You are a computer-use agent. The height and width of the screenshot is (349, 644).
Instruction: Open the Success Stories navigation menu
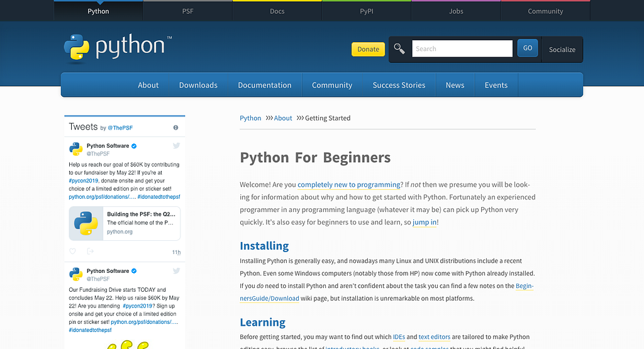click(399, 85)
